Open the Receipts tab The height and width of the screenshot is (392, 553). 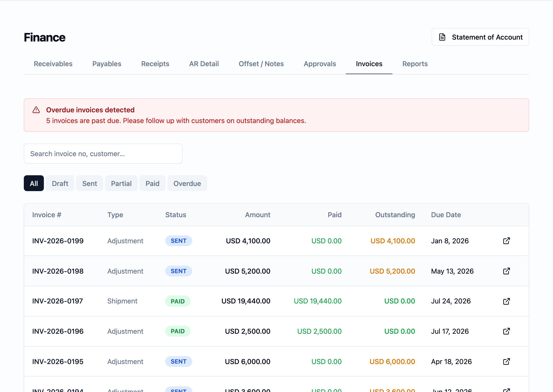(155, 64)
